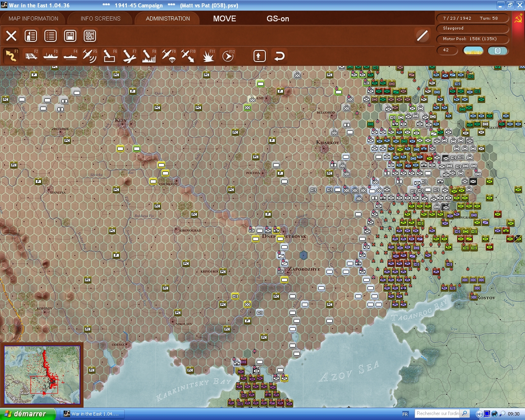The height and width of the screenshot is (420, 525).
Task: Click the F12 end turn icon
Action: point(228,56)
